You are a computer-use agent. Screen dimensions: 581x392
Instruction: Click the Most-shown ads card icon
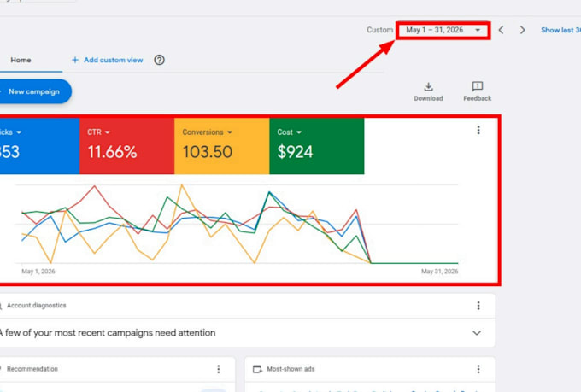click(257, 369)
